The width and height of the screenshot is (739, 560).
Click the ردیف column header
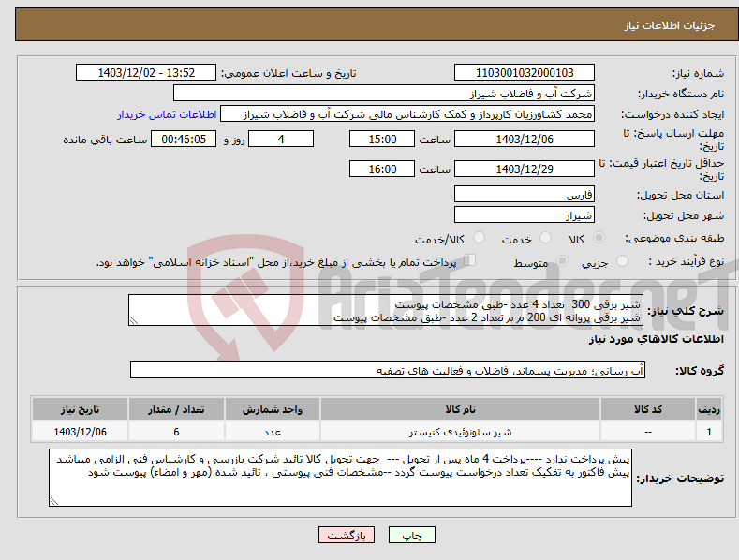[709, 409]
